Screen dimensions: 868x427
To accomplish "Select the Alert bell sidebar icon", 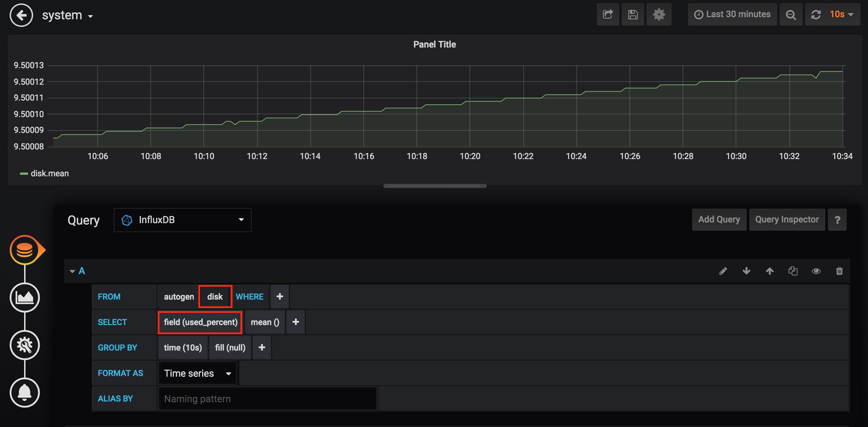I will click(x=25, y=393).
